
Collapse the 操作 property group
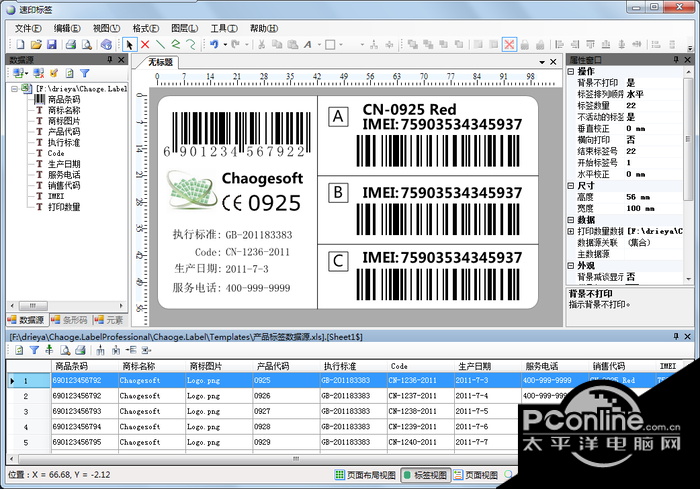pyautogui.click(x=571, y=71)
